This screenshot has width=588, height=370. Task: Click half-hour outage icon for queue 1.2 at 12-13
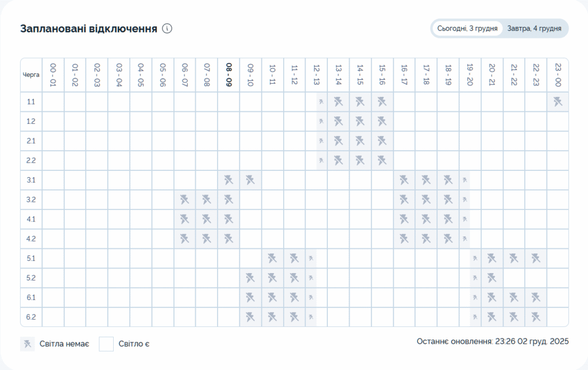coord(322,122)
